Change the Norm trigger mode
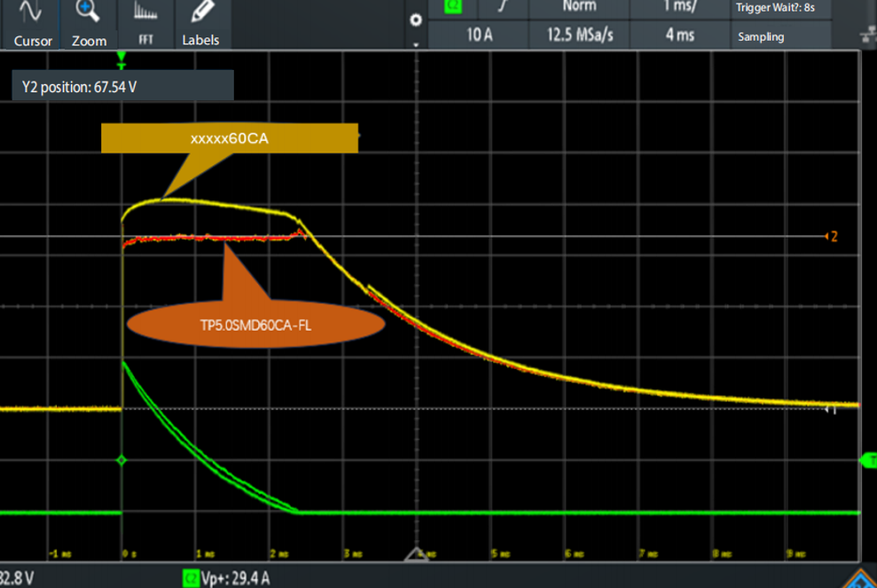Image resolution: width=877 pixels, height=588 pixels. click(579, 7)
